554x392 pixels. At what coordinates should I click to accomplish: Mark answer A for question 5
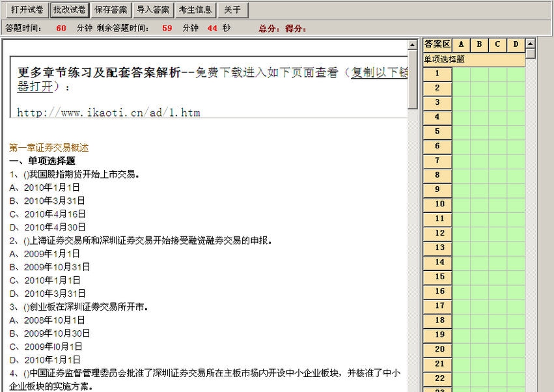click(x=461, y=132)
